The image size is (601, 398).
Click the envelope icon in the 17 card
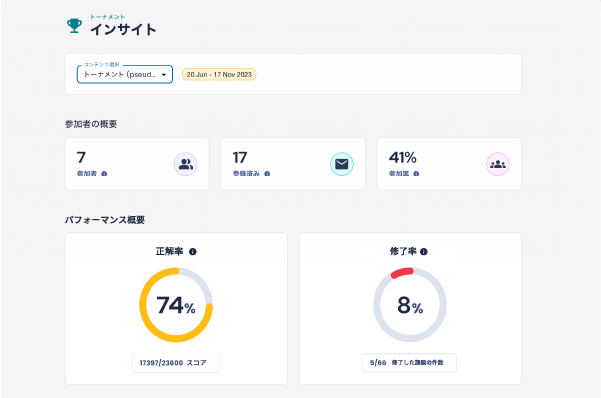[342, 164]
